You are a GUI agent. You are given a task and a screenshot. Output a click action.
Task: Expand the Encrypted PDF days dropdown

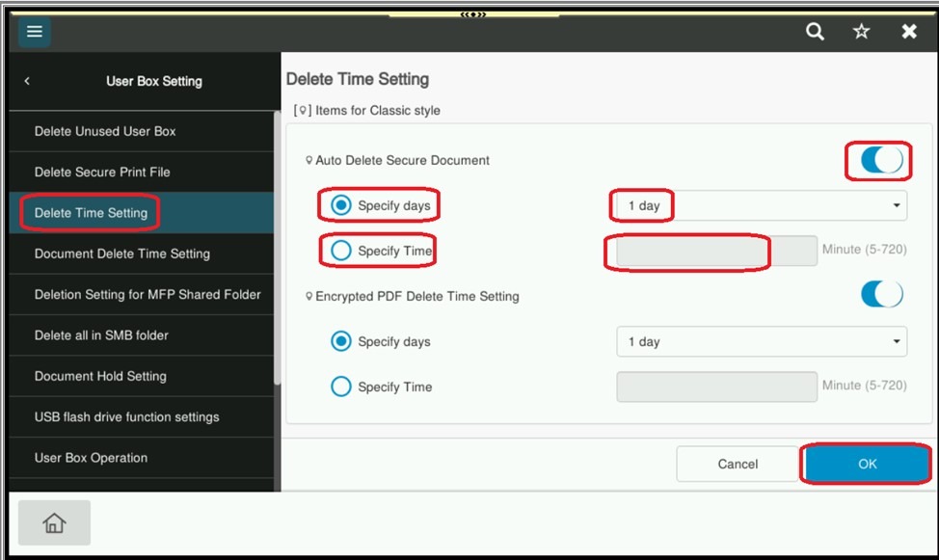(x=761, y=341)
